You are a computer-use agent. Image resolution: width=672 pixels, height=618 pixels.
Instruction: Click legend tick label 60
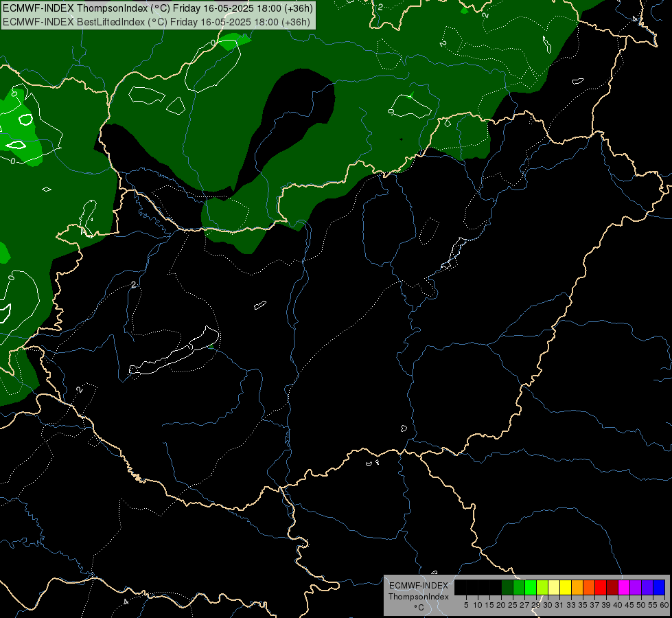664,605
